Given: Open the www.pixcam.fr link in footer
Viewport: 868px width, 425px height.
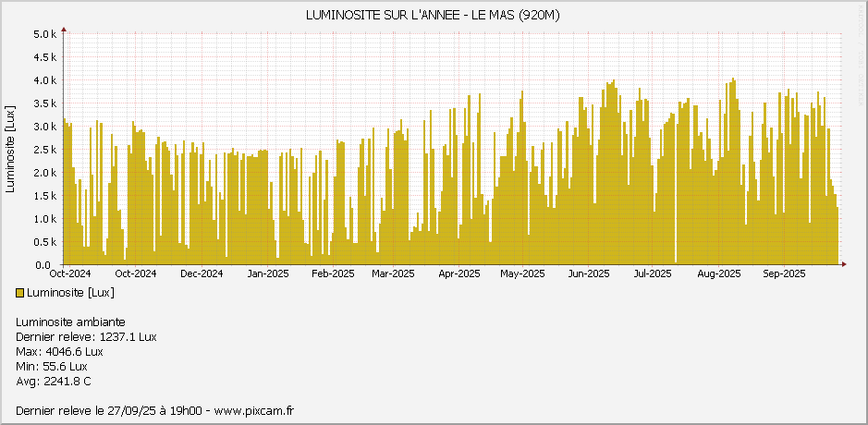Looking at the screenshot, I should (x=253, y=410).
